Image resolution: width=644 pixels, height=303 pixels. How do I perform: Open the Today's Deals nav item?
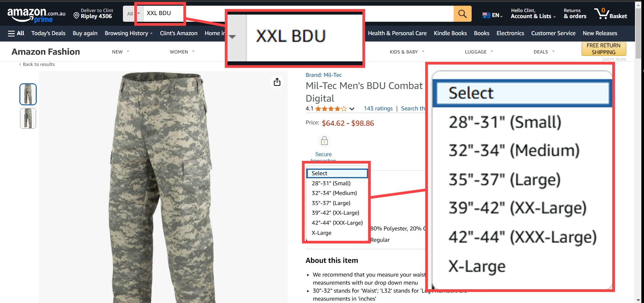pyautogui.click(x=48, y=33)
